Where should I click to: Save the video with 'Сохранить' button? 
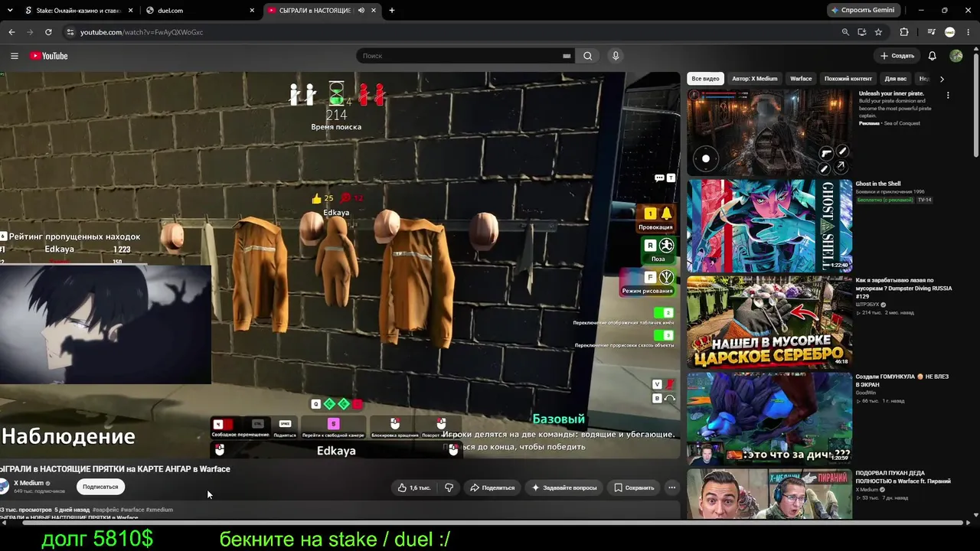[x=634, y=487]
